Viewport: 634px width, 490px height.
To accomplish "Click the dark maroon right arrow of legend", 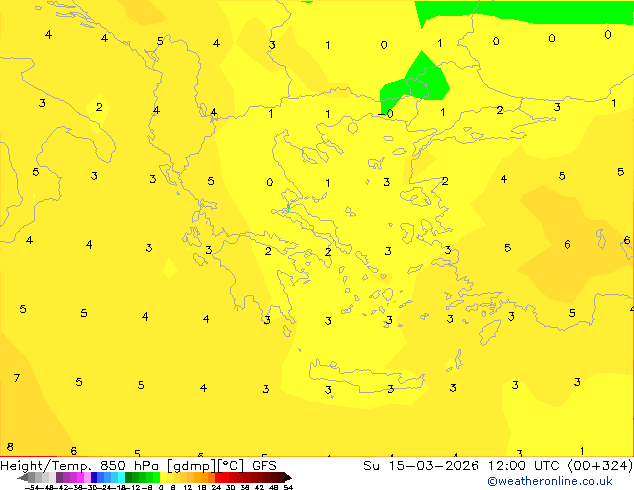I will 288,477.
